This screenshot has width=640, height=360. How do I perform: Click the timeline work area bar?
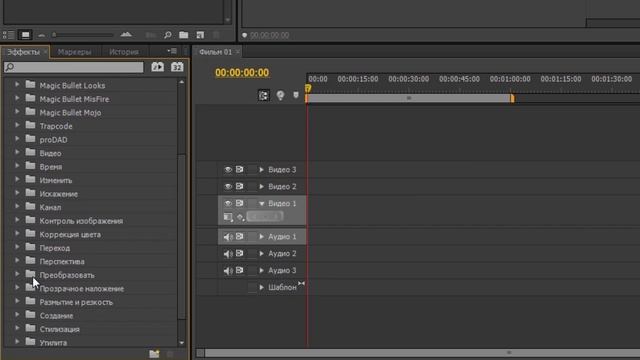pyautogui.click(x=409, y=98)
